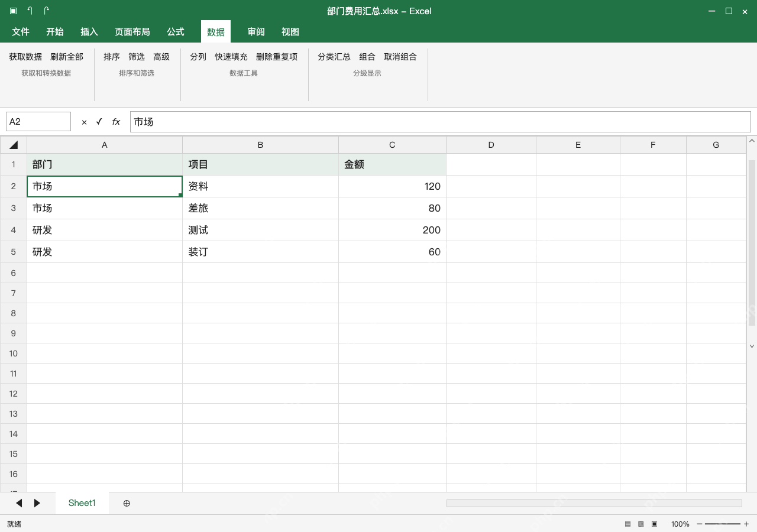The image size is (757, 532).
Task: Open the insert function fx button
Action: [x=116, y=122]
